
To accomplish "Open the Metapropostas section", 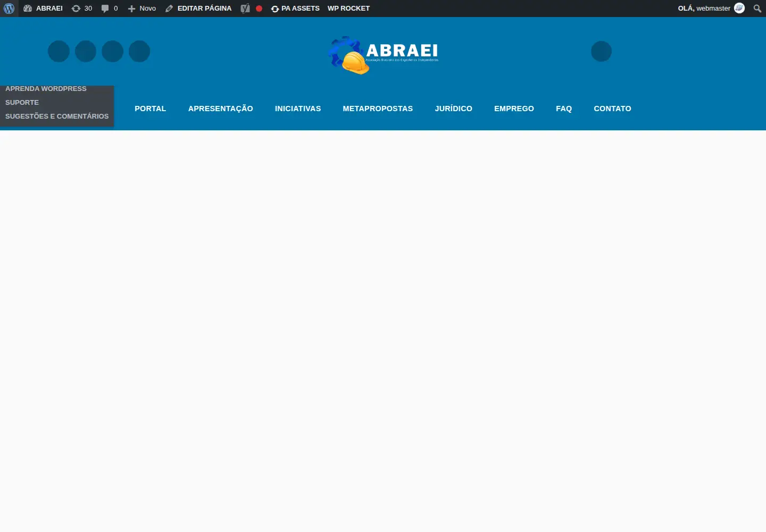I will click(x=378, y=109).
